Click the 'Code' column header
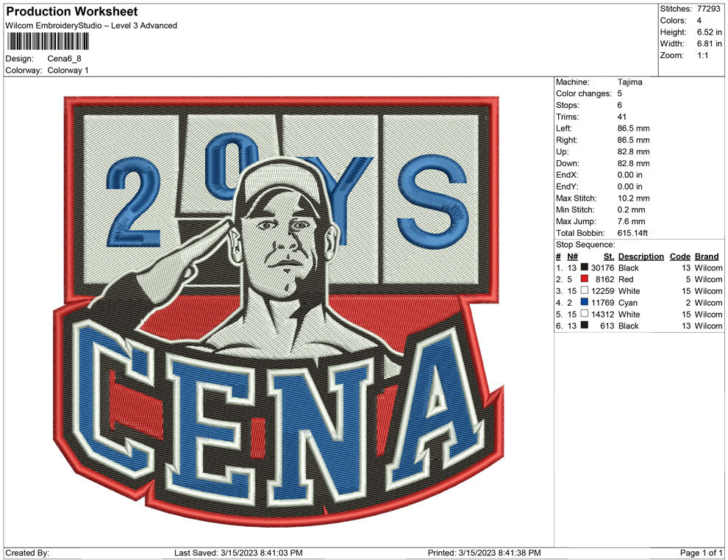The image size is (728, 560). (x=679, y=256)
